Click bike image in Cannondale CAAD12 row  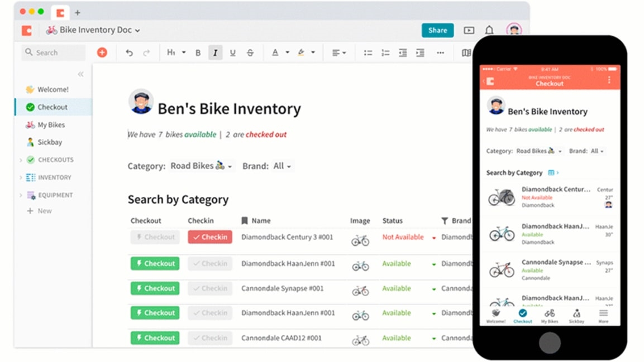tap(360, 340)
